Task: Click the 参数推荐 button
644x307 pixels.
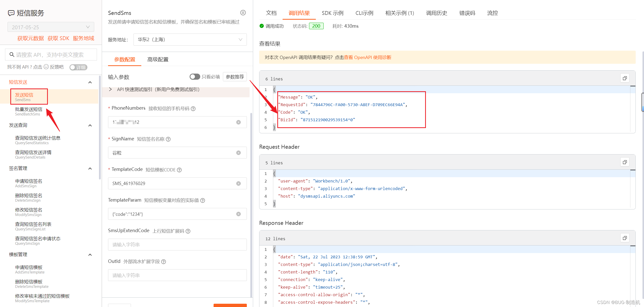Action: (x=234, y=77)
